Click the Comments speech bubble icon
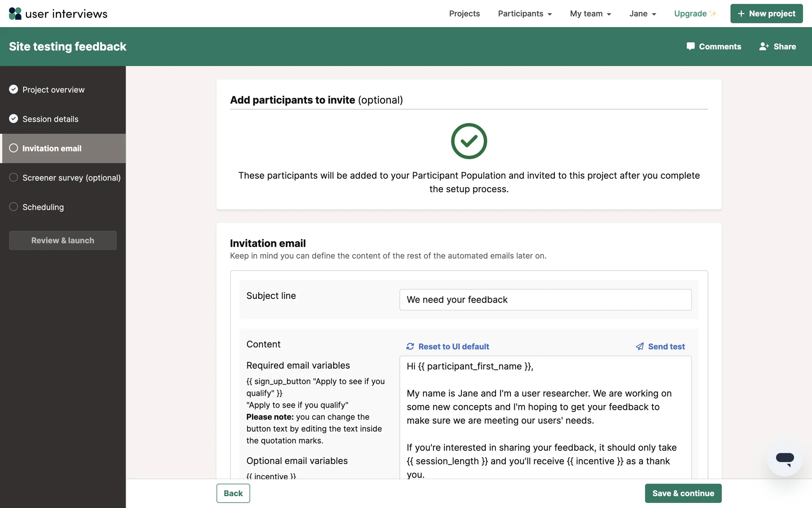Viewport: 812px width, 508px height. coord(690,47)
